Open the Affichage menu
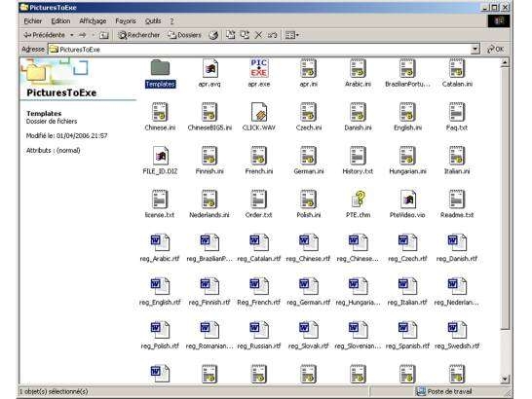532x399 pixels. (x=93, y=21)
